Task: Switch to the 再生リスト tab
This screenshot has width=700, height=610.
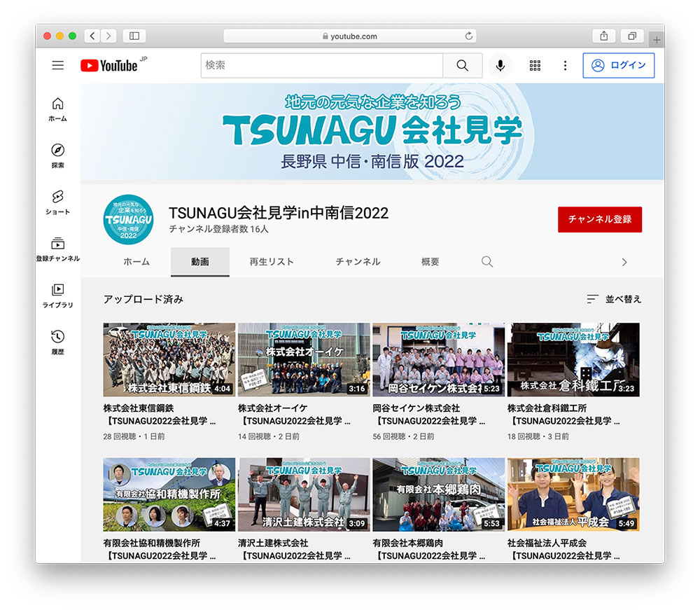Action: [x=272, y=262]
